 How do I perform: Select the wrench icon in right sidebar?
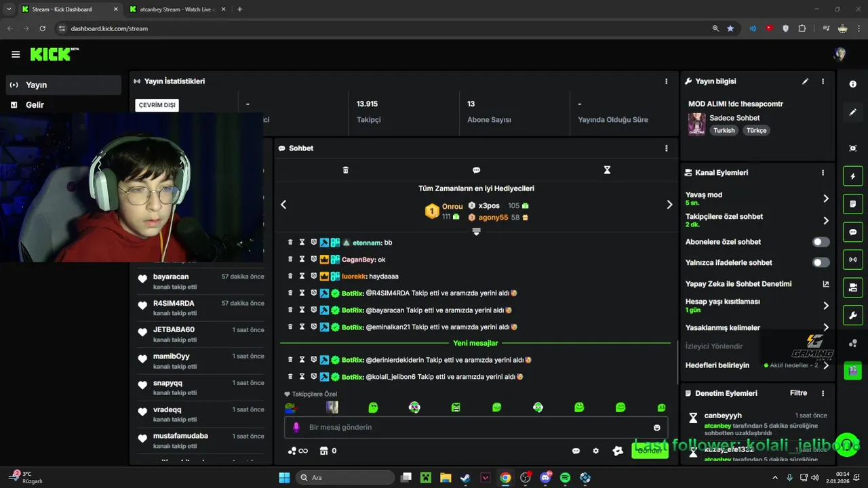(x=853, y=315)
